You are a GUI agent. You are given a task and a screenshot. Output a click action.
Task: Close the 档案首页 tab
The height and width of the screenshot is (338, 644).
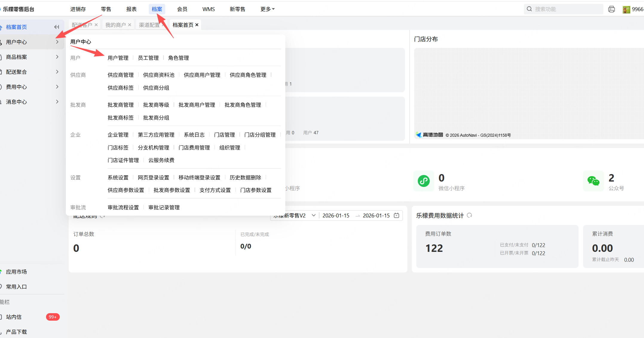197,25
